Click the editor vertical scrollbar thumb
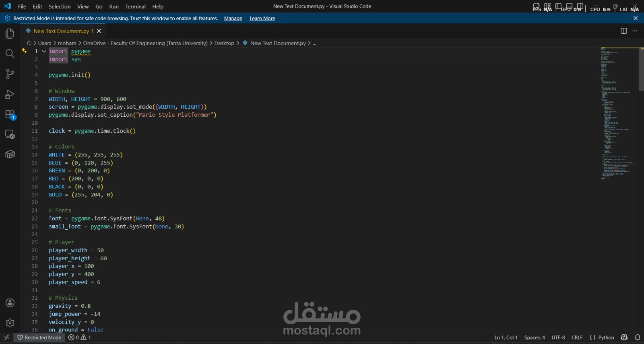This screenshot has height=344, width=644. (x=641, y=69)
